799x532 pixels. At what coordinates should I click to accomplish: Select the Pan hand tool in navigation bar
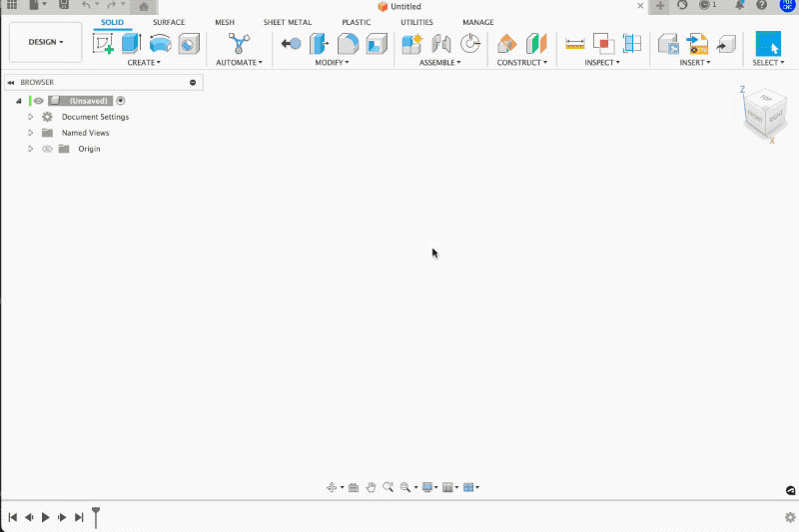tap(371, 487)
